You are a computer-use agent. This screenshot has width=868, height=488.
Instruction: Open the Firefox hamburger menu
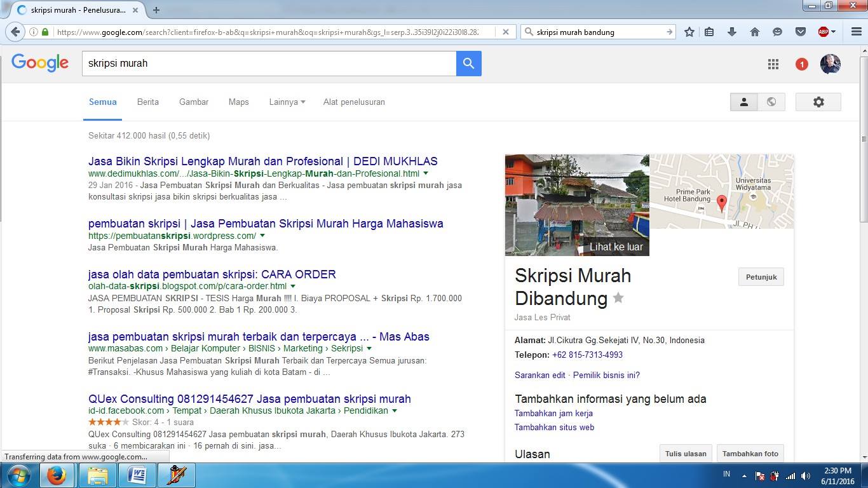point(856,32)
